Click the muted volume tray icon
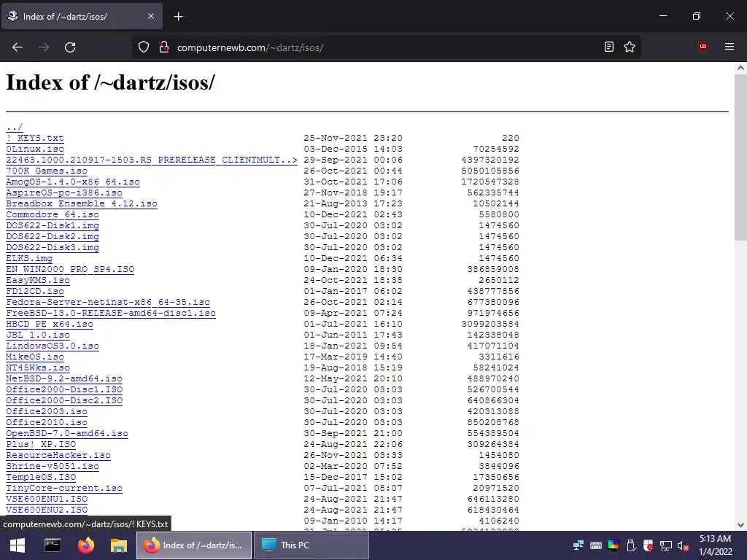 pos(683,545)
